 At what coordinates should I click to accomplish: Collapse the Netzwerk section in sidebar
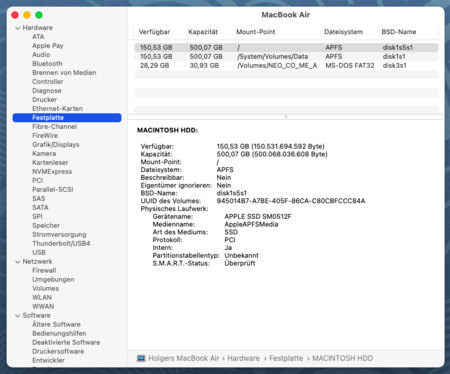(18, 262)
